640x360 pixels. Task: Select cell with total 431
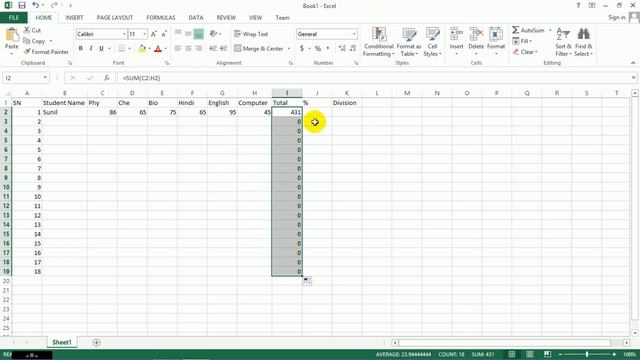287,112
